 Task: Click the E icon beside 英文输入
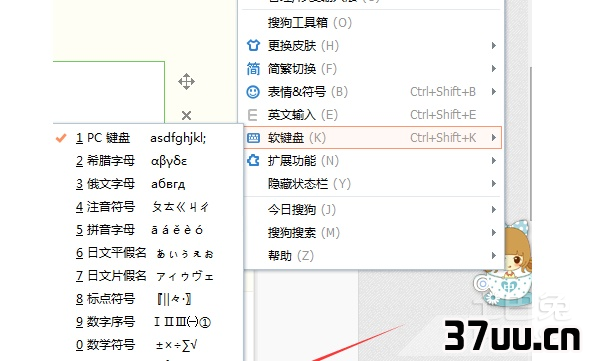252,115
